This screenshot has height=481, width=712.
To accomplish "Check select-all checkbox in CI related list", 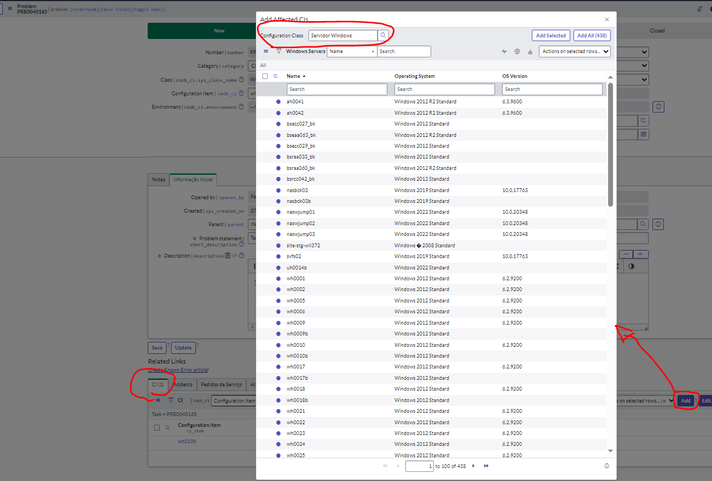I will [157, 428].
